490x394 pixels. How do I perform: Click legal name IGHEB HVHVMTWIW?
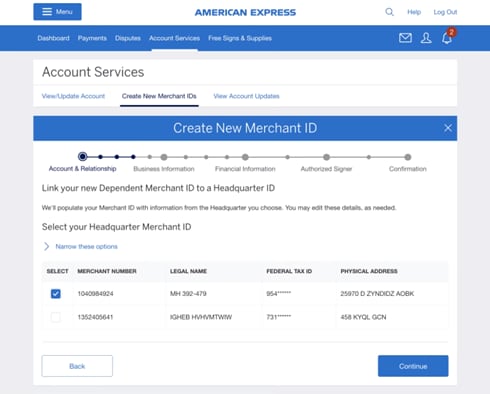(201, 317)
